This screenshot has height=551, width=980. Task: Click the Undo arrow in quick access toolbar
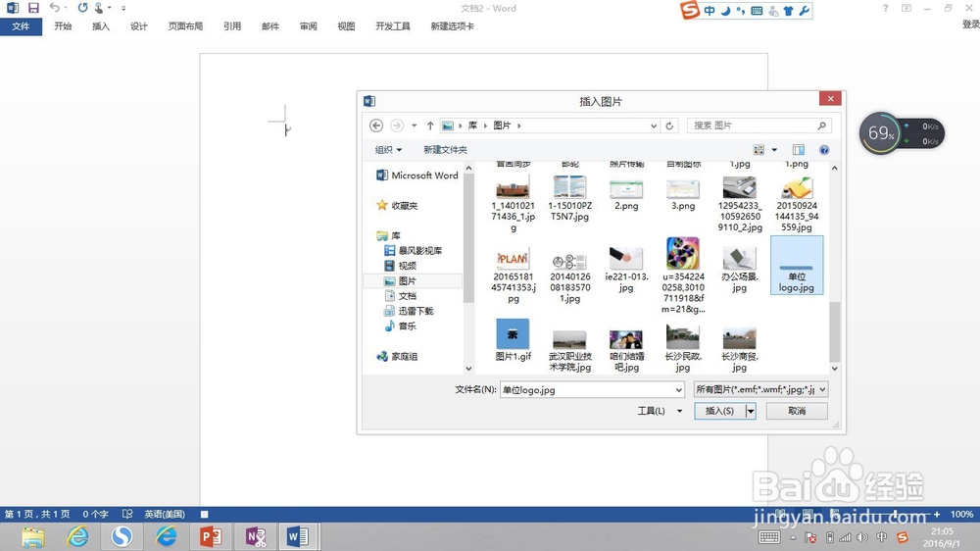click(54, 8)
